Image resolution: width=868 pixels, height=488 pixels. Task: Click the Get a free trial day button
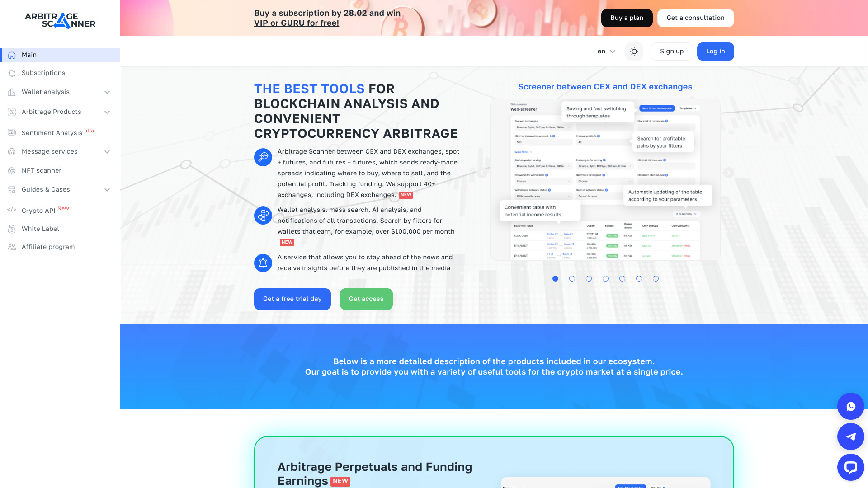coord(292,299)
